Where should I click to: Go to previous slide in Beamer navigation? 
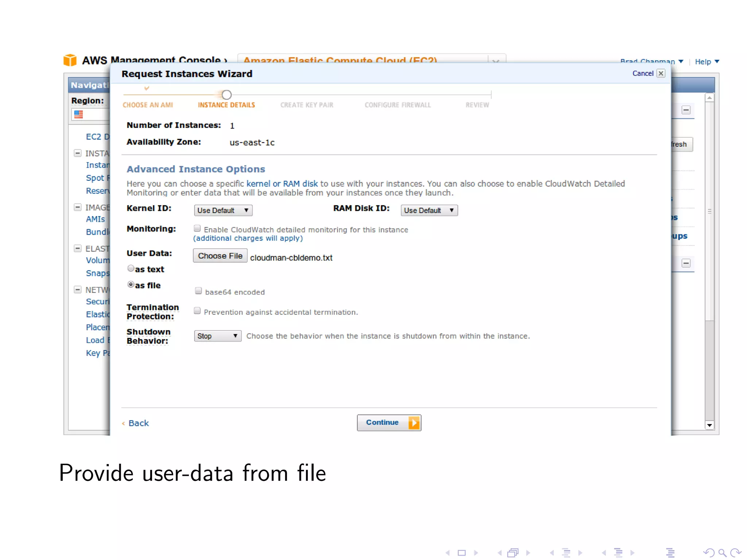(448, 553)
